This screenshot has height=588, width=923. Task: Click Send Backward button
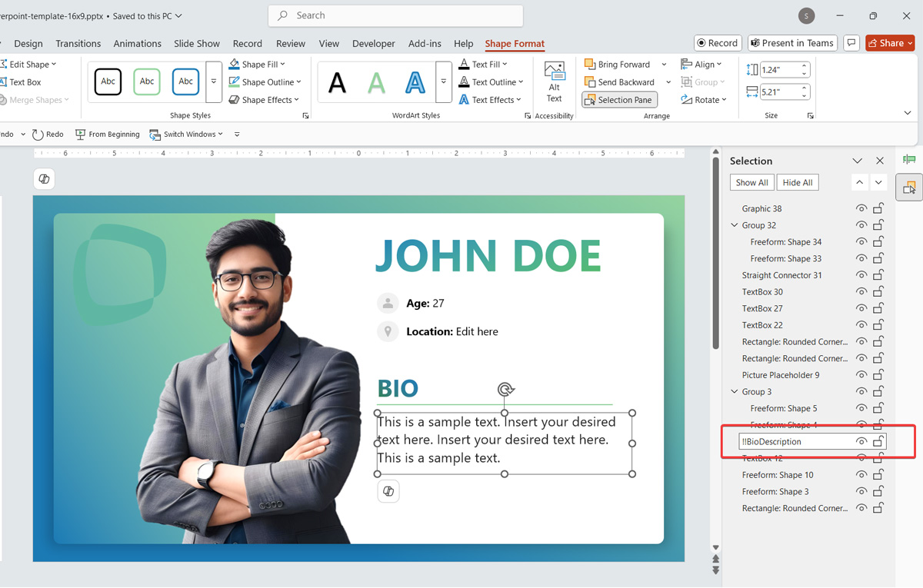pos(620,82)
